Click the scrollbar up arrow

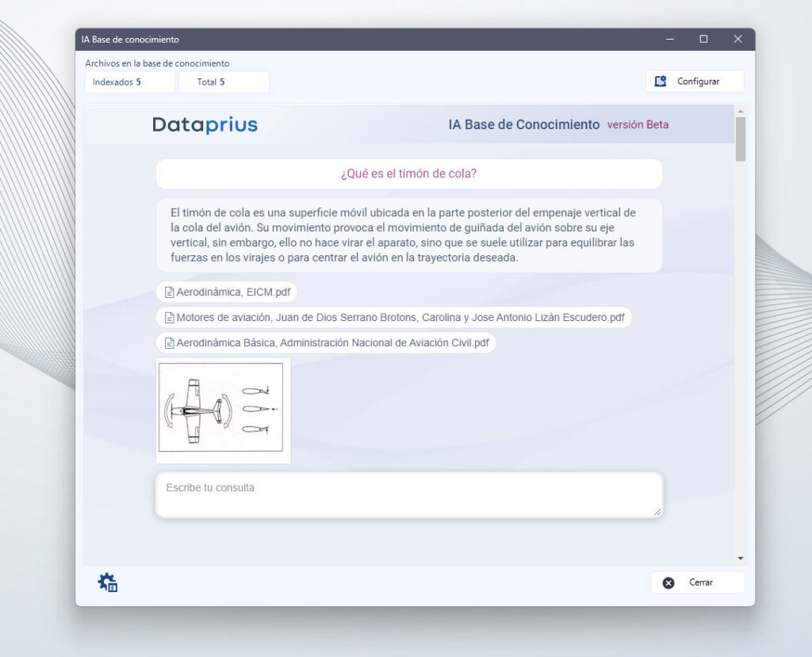pyautogui.click(x=741, y=111)
